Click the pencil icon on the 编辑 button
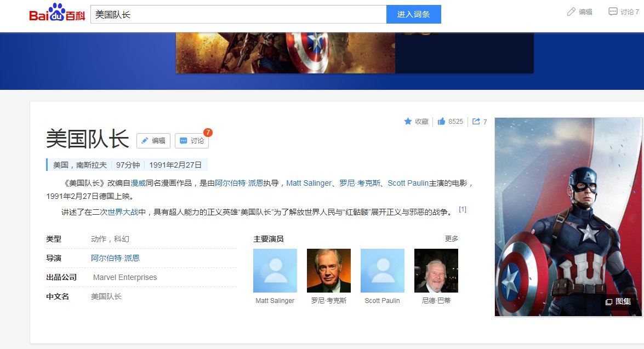644x349 pixels. pos(146,140)
